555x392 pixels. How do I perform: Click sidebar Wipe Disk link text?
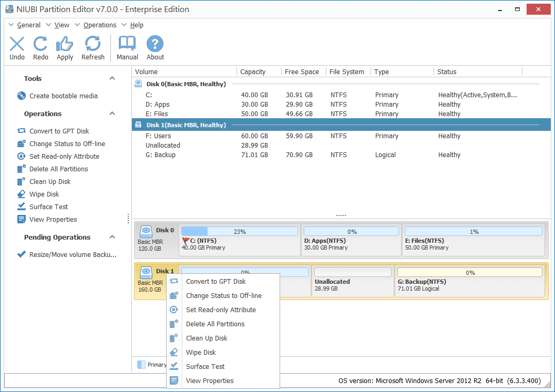click(x=44, y=194)
